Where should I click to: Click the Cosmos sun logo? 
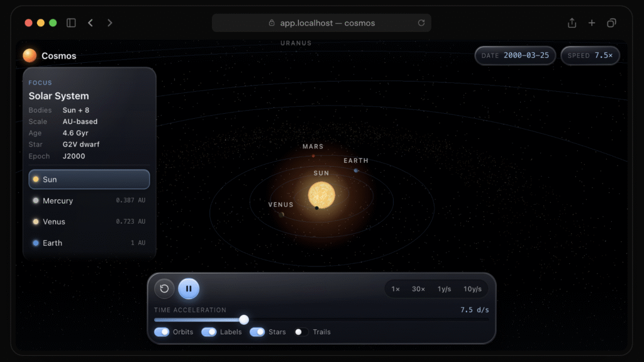pyautogui.click(x=30, y=55)
